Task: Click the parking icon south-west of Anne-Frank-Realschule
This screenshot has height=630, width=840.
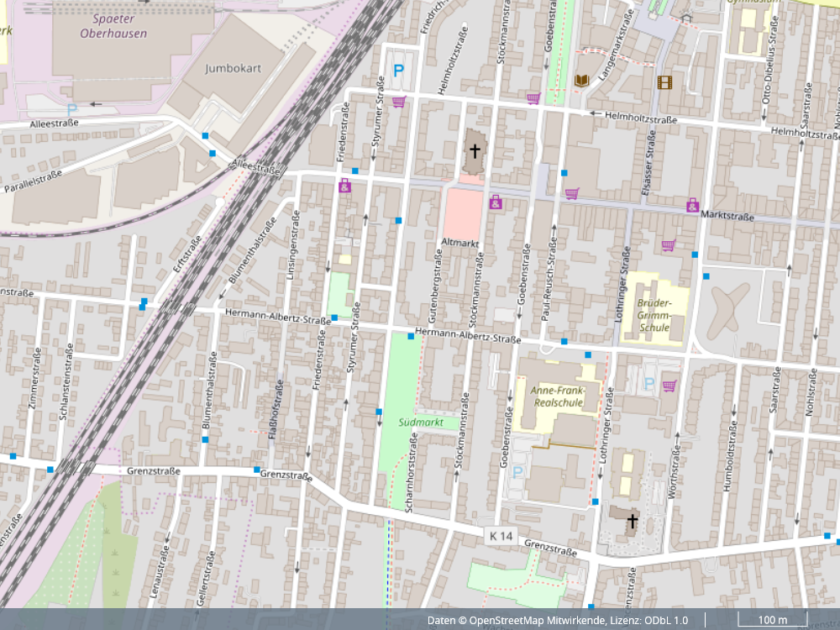Action: point(517,472)
